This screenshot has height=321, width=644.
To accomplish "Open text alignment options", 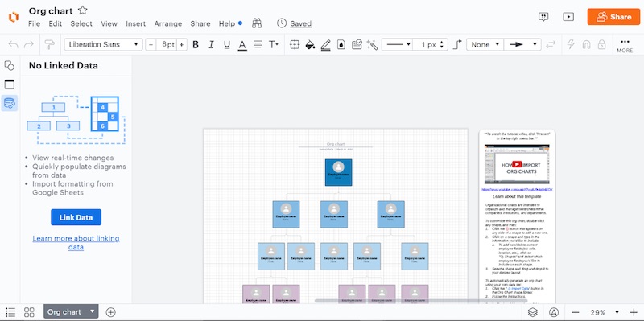I will pos(258,44).
